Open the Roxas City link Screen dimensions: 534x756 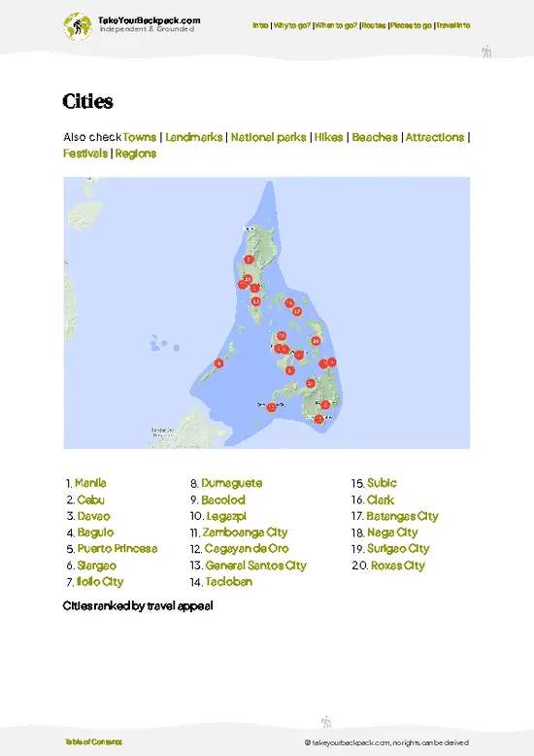tap(398, 566)
